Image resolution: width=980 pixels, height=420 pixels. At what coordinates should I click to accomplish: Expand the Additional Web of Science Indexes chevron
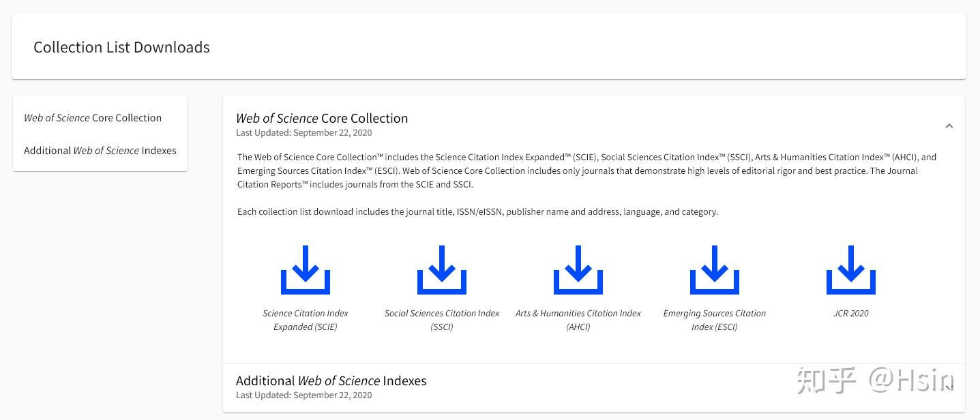pos(949,387)
